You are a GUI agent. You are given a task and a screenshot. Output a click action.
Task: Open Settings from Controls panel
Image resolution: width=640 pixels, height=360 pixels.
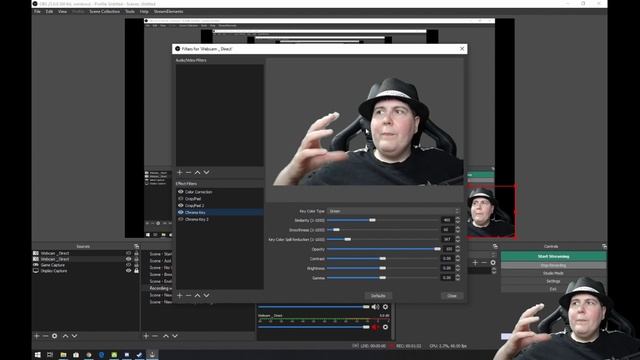tap(553, 281)
